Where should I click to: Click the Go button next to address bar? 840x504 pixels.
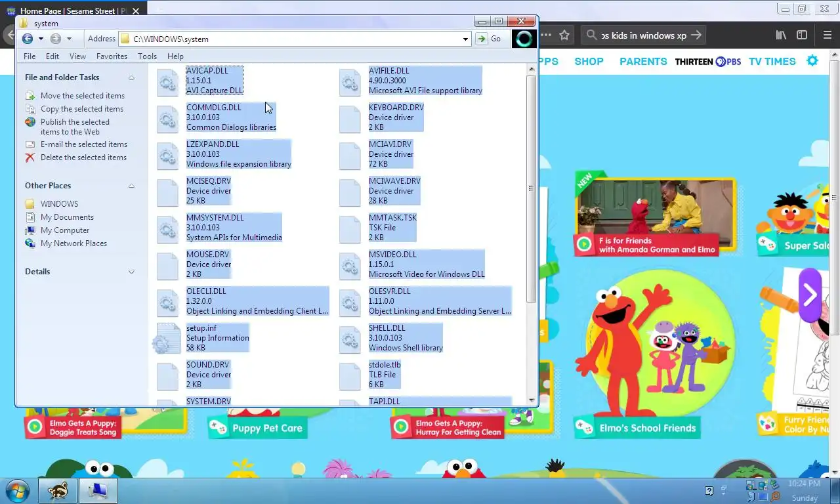coord(489,39)
